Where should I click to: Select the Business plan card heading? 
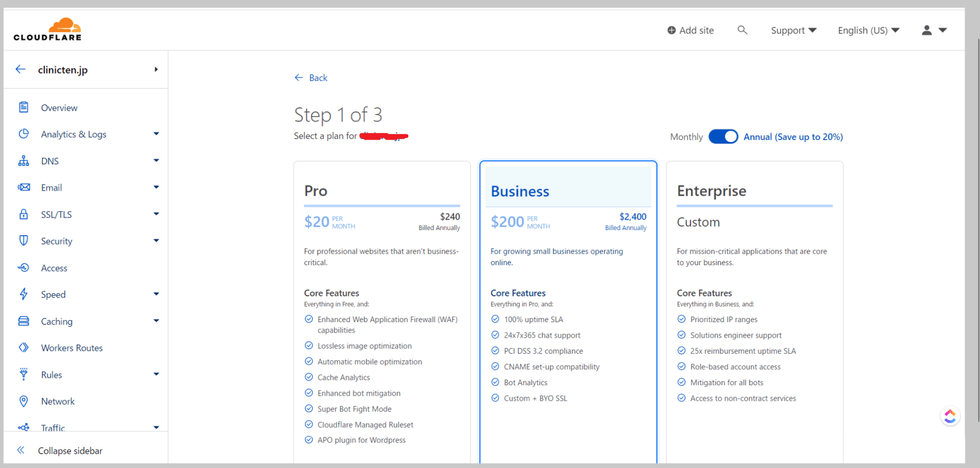(x=520, y=191)
